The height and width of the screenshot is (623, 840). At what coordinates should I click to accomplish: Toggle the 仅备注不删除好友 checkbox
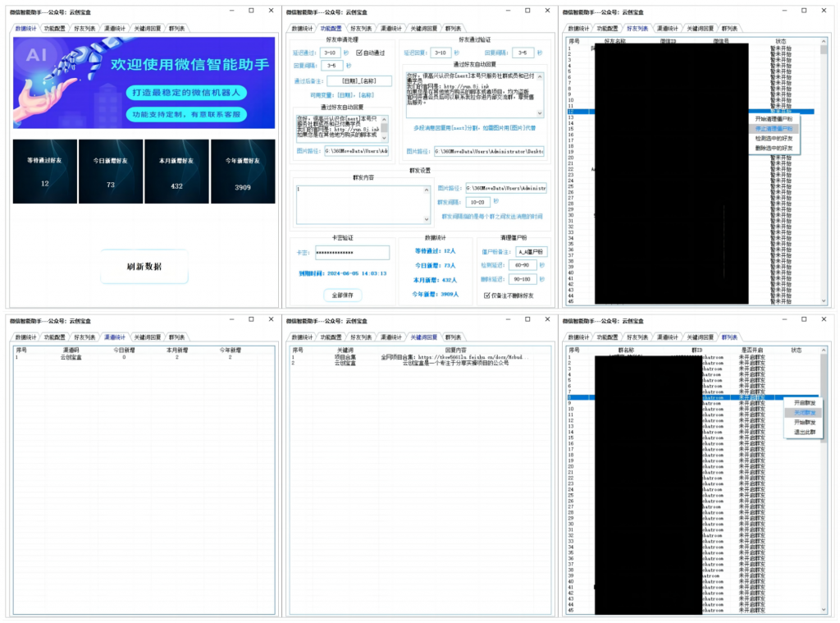click(487, 295)
